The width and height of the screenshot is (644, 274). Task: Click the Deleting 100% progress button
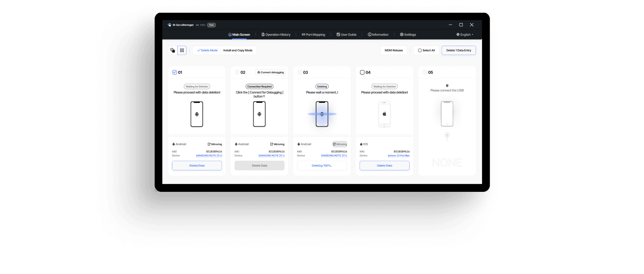point(322,165)
